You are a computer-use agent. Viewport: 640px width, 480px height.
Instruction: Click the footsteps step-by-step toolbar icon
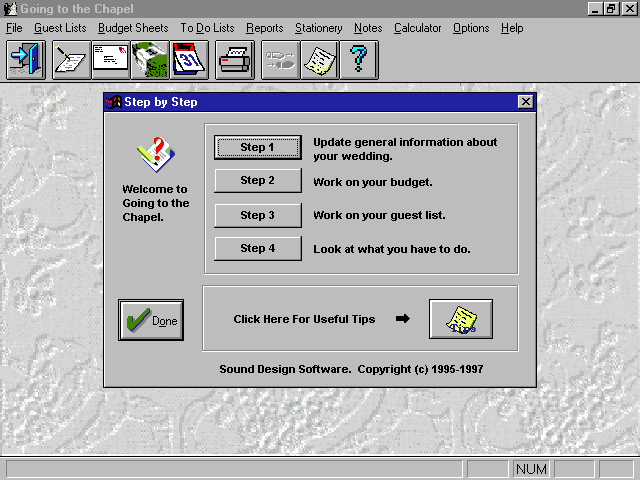pyautogui.click(x=280, y=60)
